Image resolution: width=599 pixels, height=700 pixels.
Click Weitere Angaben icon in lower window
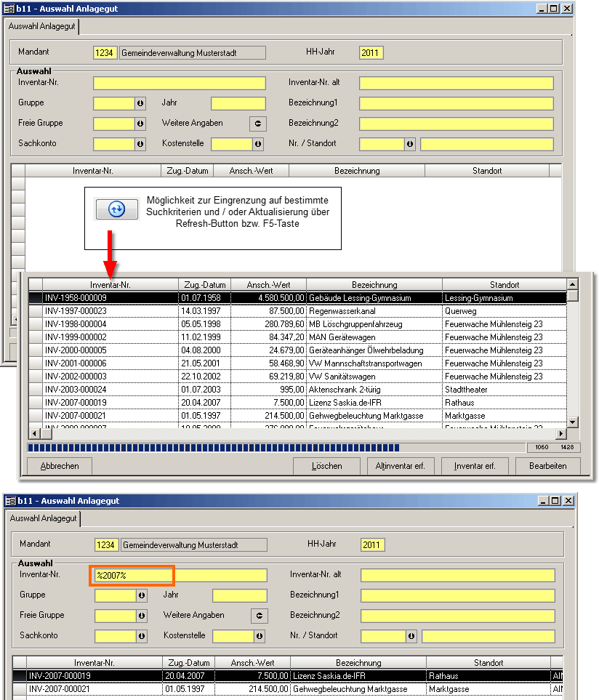tap(260, 616)
